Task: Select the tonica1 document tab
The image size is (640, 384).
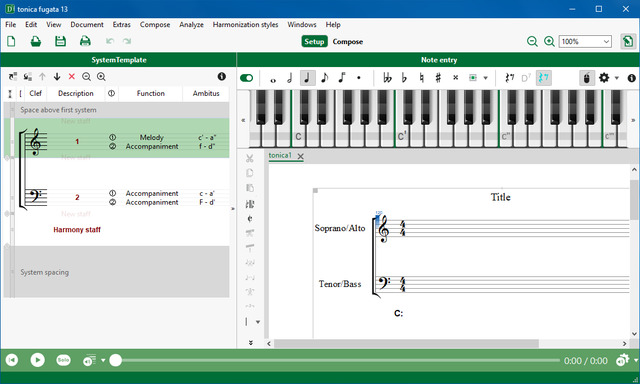Action: (280, 155)
